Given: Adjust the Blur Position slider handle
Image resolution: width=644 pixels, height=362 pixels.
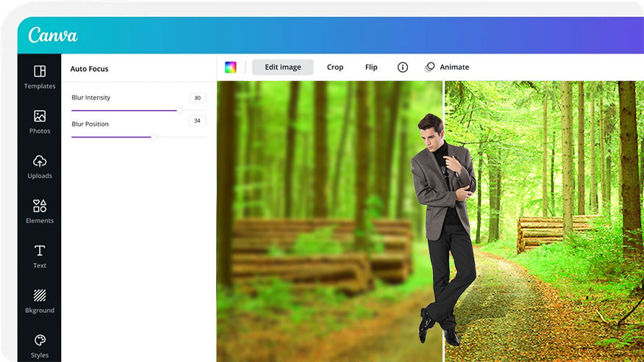Looking at the screenshot, I should coord(154,137).
